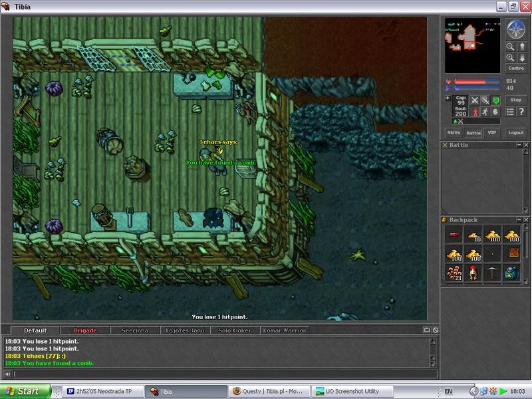Click the Centre minimap button
Image resolution: width=532 pixels, height=399 pixels.
click(x=516, y=68)
